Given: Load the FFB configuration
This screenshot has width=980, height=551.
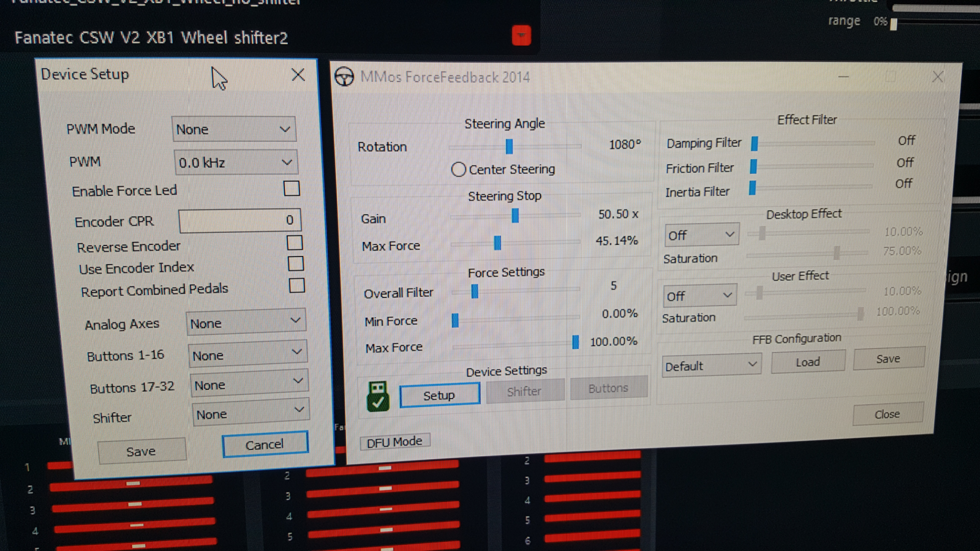Looking at the screenshot, I should tap(809, 361).
